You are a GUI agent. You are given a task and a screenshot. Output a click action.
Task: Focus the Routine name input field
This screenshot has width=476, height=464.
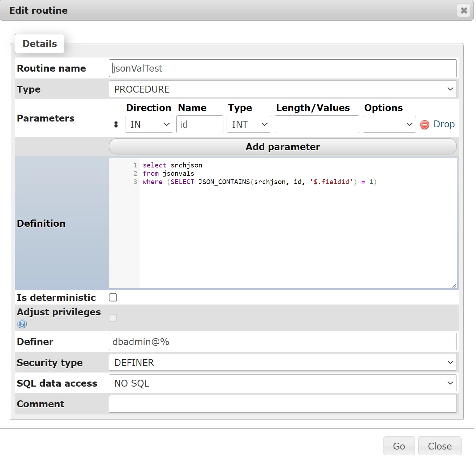point(283,68)
